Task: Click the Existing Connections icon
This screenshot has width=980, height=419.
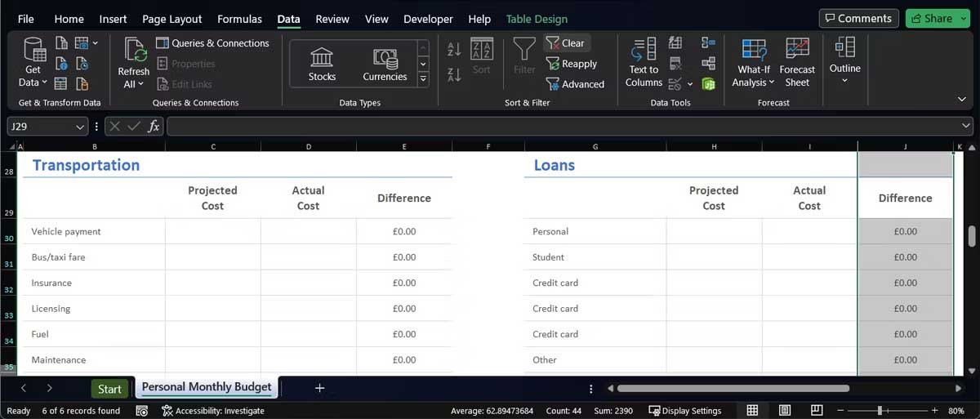Action: [x=82, y=83]
